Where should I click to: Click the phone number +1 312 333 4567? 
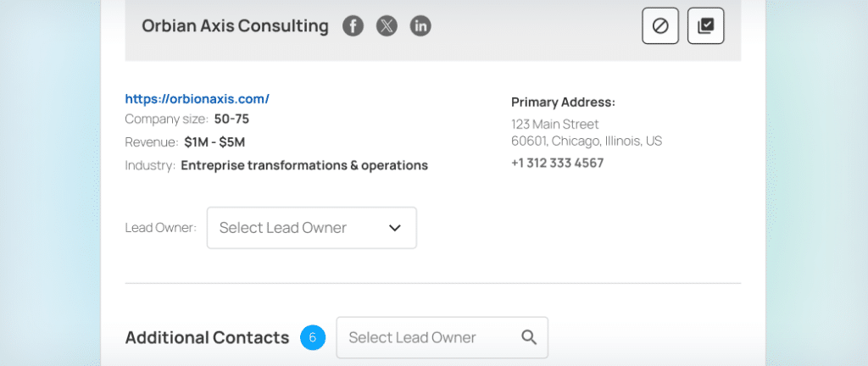558,164
